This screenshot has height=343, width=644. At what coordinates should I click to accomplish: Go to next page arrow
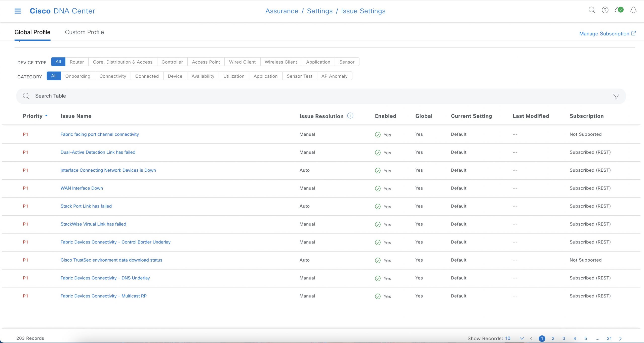coord(620,338)
